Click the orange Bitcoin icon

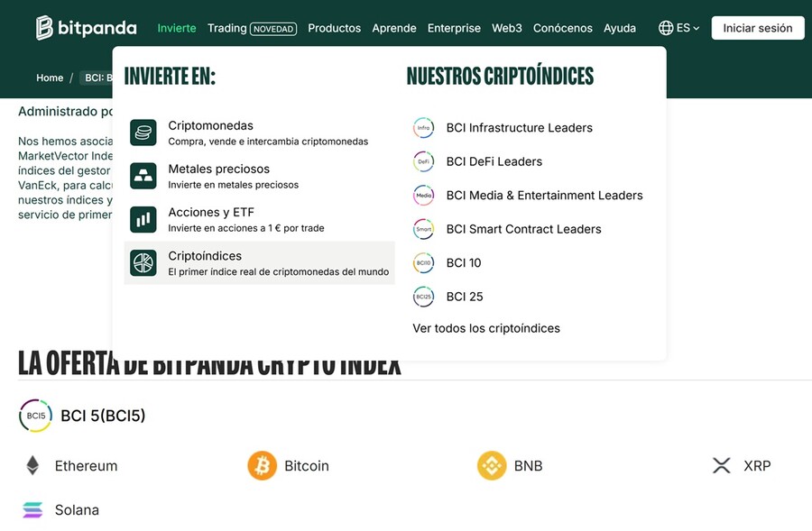click(262, 466)
